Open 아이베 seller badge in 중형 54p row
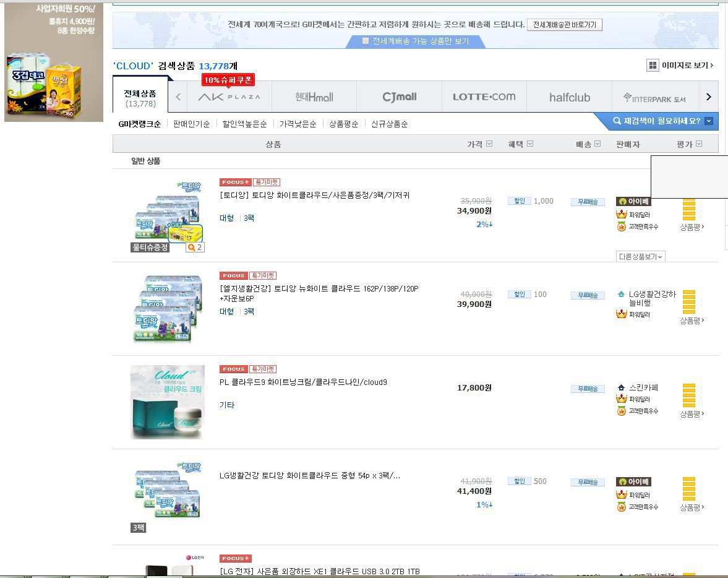 (x=633, y=482)
